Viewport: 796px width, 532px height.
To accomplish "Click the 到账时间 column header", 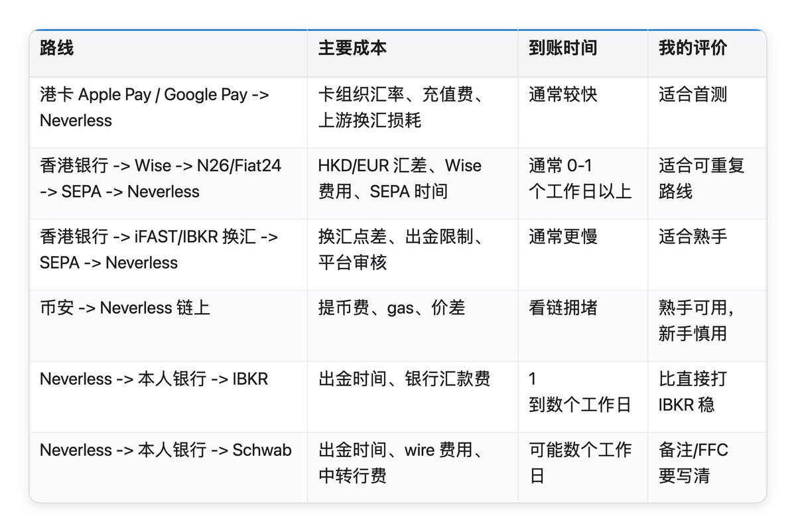I will pyautogui.click(x=583, y=54).
